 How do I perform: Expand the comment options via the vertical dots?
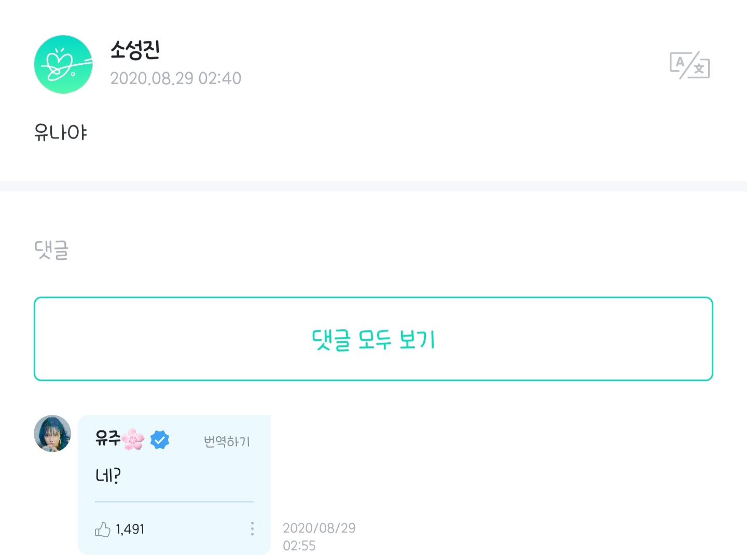coord(252,529)
